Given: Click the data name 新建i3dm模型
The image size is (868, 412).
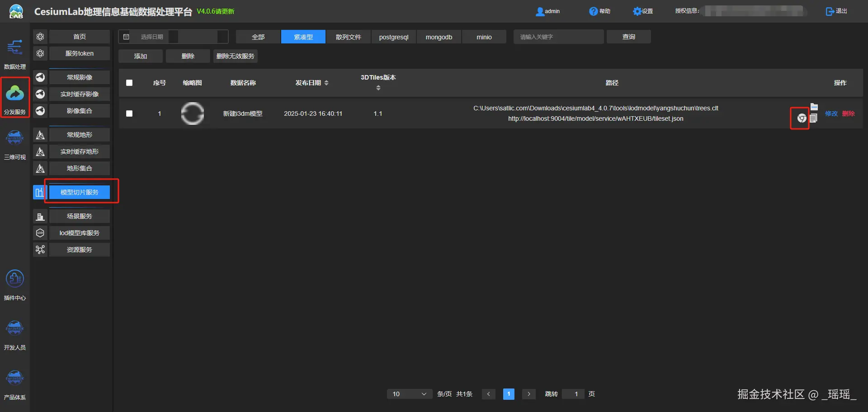Looking at the screenshot, I should pos(243,114).
